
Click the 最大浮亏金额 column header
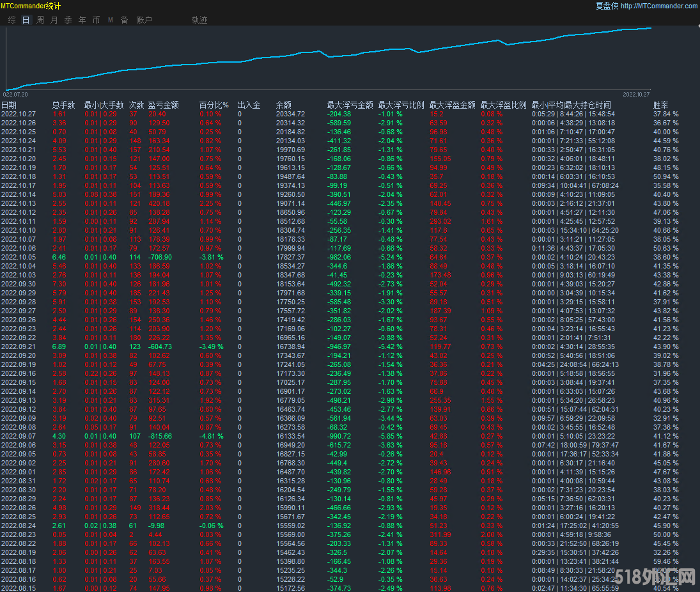pos(350,105)
